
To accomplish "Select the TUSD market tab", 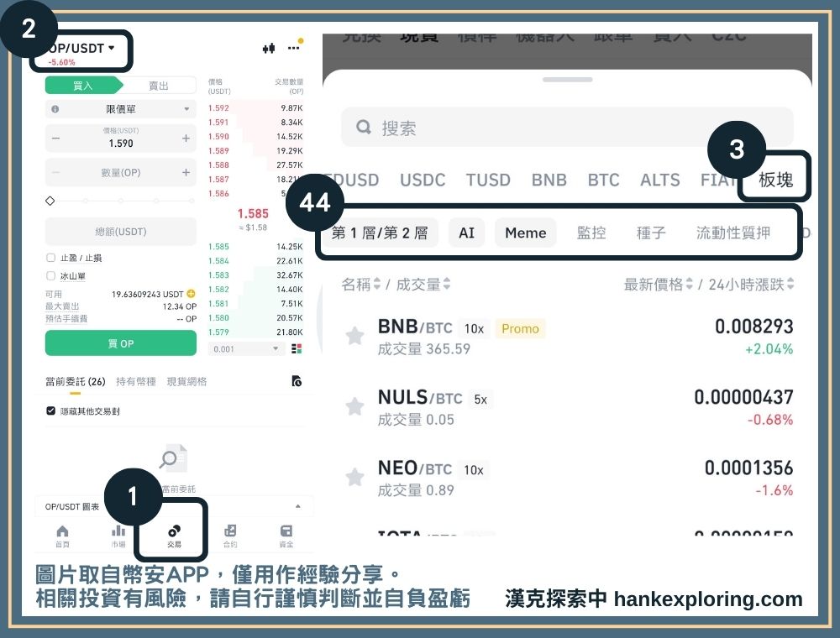I will click(488, 180).
